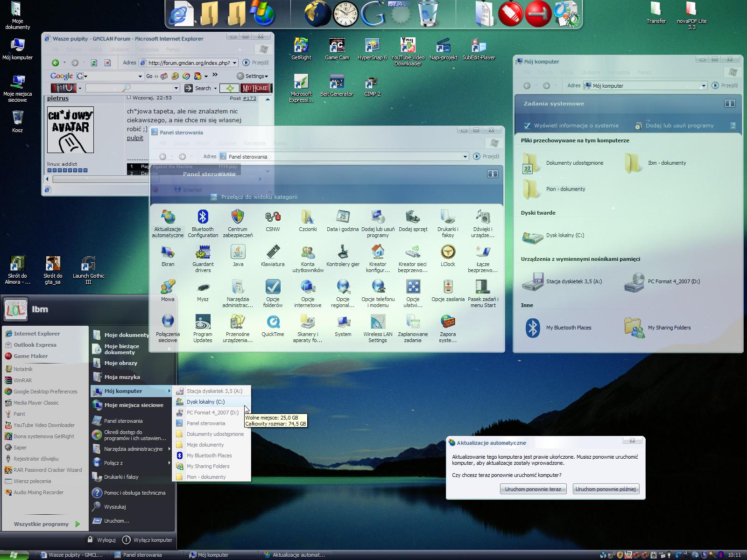The image size is (747, 560).
Task: Select Dysk lokalny (C:) in submenu
Action: (205, 402)
